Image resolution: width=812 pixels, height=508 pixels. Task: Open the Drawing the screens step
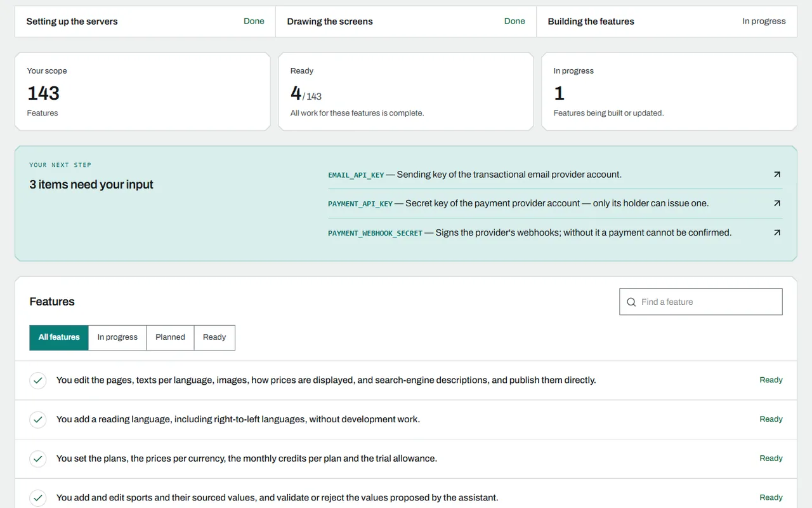(x=406, y=22)
